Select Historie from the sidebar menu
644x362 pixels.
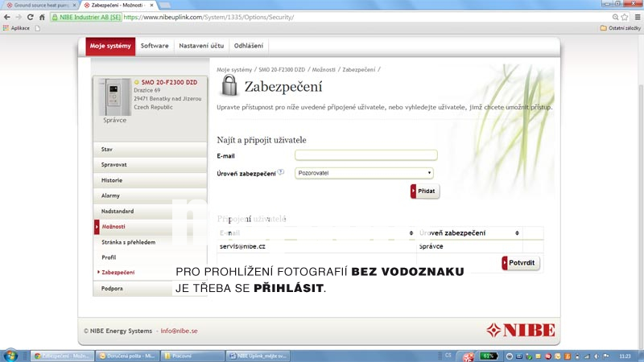(x=112, y=180)
